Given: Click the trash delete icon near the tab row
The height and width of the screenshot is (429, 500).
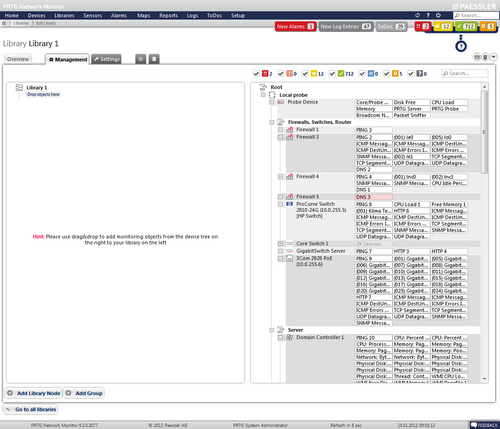Looking at the screenshot, I should pos(485,57).
